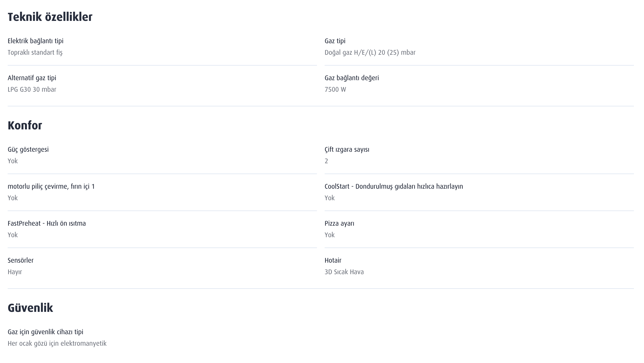Select the motorlu piliç çevirme label
Image resolution: width=644 pixels, height=363 pixels.
coord(51,187)
